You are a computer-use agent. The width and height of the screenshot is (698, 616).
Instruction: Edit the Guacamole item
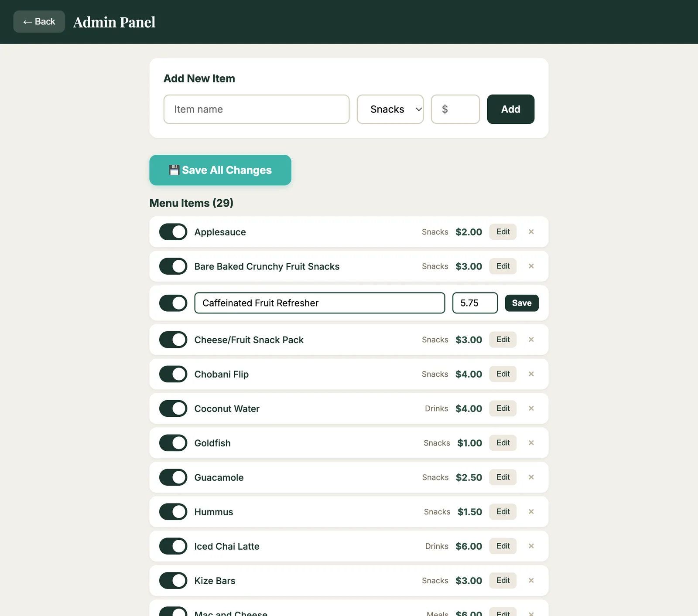point(503,477)
